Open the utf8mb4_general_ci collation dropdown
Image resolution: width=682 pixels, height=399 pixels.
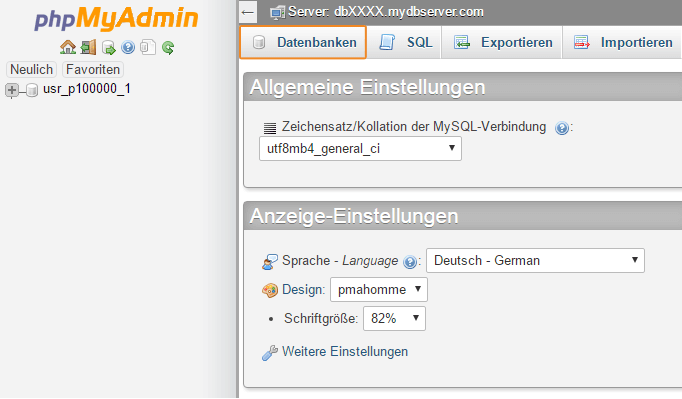click(x=360, y=149)
